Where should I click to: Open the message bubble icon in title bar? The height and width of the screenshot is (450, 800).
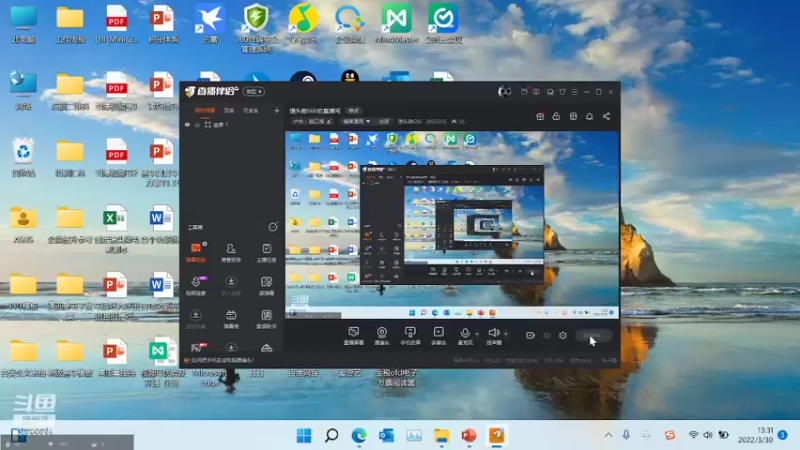point(536,92)
